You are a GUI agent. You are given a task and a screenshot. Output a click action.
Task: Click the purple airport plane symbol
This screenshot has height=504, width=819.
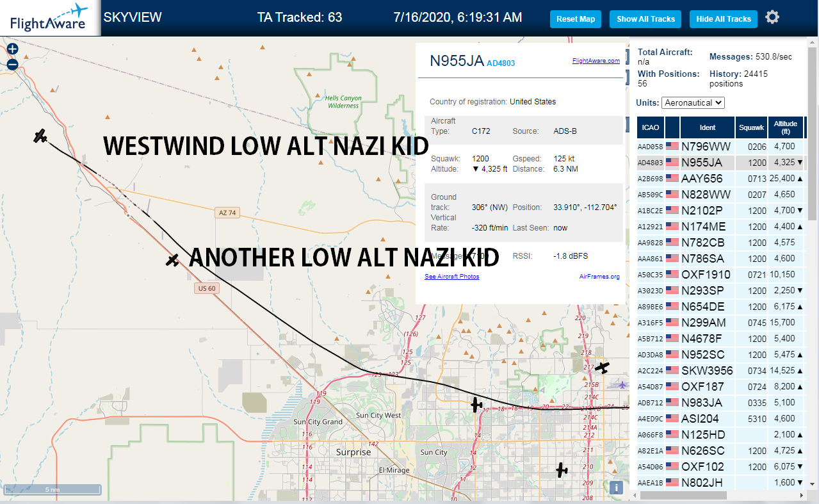coord(624,384)
